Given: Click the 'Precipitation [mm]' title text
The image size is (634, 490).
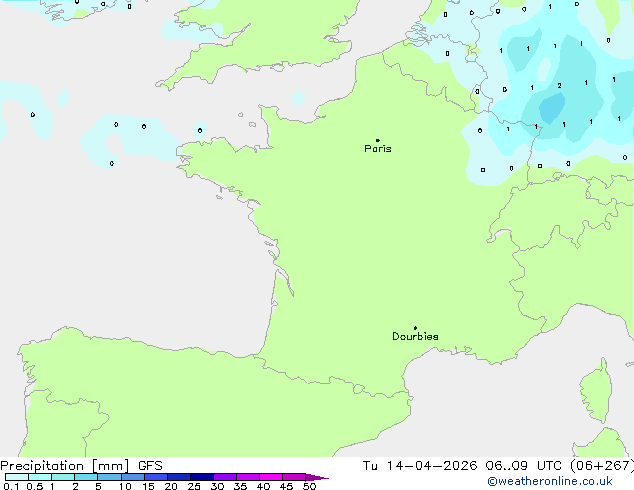Looking at the screenshot, I should click(x=65, y=466).
